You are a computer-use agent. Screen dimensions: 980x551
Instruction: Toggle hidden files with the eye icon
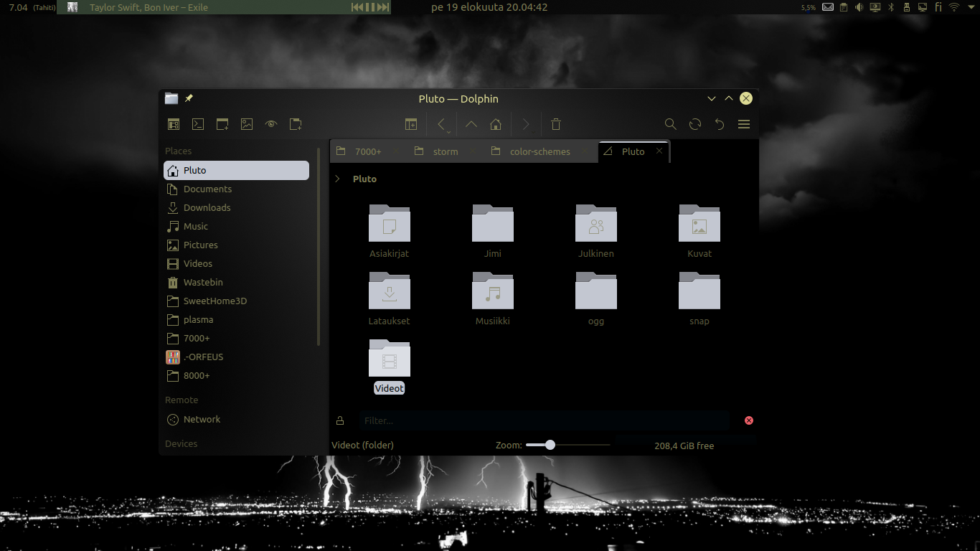click(x=271, y=124)
